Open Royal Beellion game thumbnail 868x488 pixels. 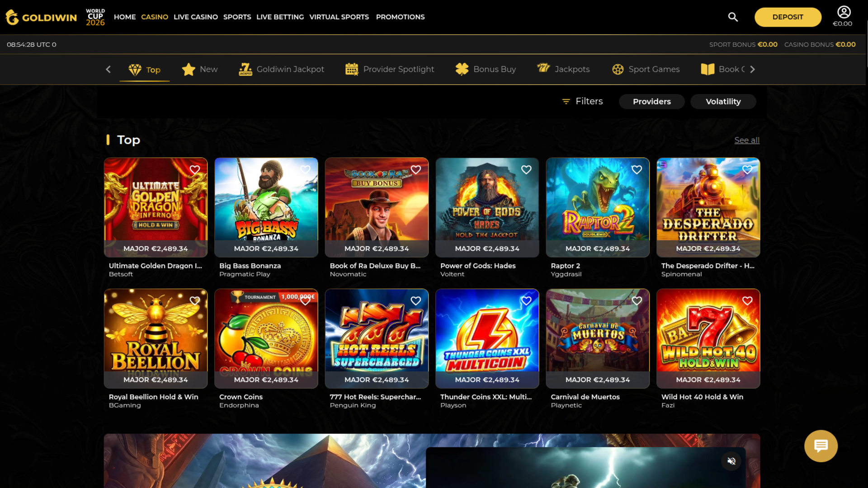pyautogui.click(x=156, y=338)
